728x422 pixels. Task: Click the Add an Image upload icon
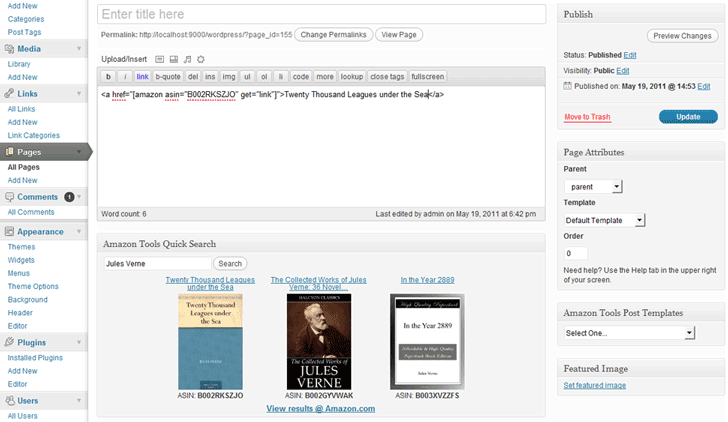coord(160,59)
